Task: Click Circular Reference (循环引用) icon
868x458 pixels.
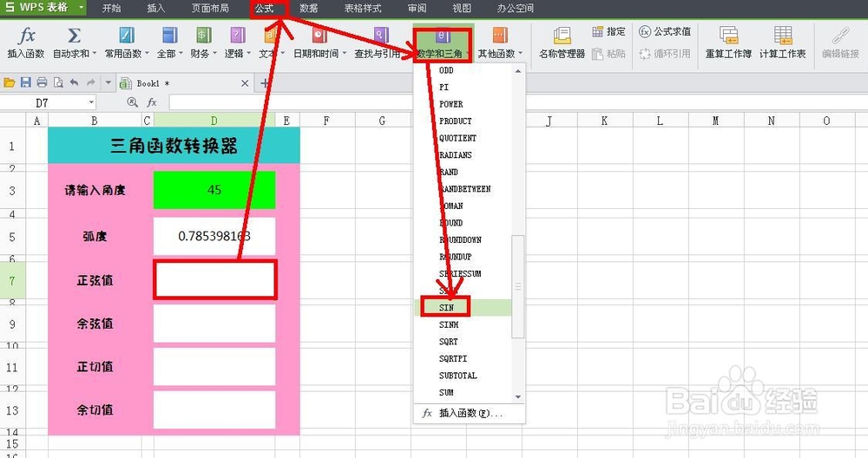Action: pyautogui.click(x=645, y=54)
